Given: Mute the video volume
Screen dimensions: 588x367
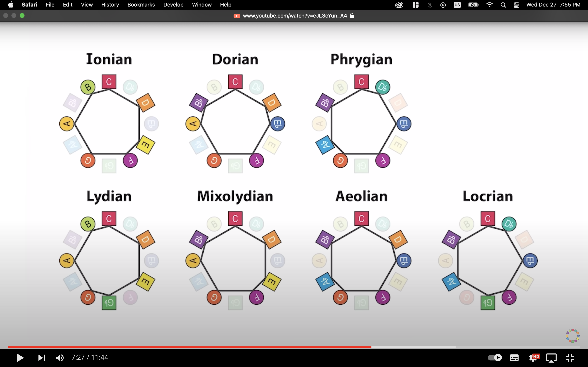Looking at the screenshot, I should coord(60,358).
